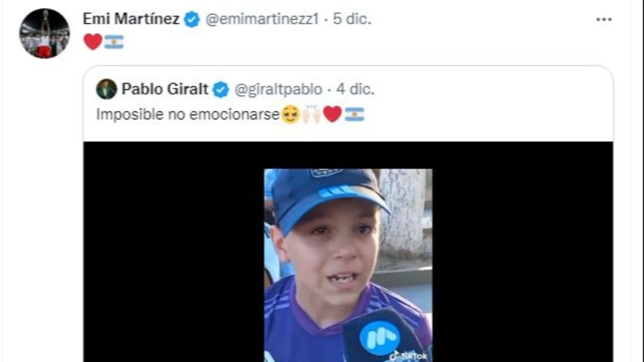The width and height of the screenshot is (644, 362).
Task: Click Pablo Giralt display name
Action: pyautogui.click(x=164, y=89)
